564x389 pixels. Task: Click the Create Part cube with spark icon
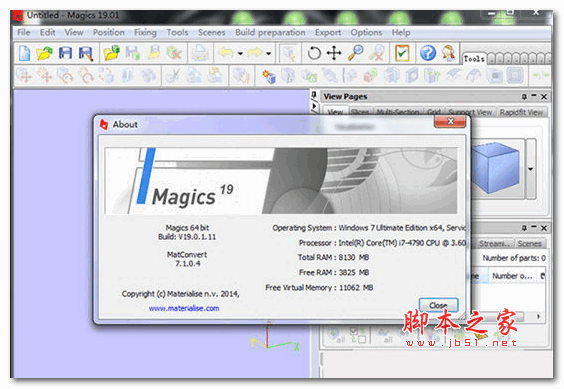(269, 76)
